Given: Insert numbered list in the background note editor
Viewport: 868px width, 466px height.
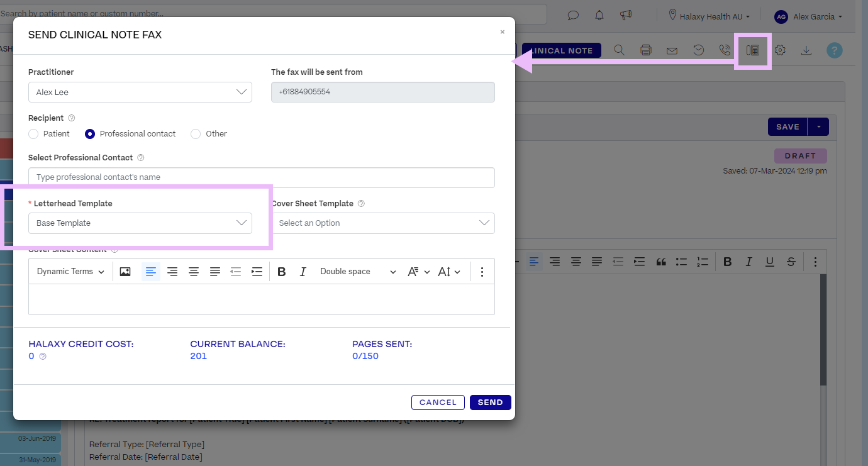Looking at the screenshot, I should pos(703,262).
